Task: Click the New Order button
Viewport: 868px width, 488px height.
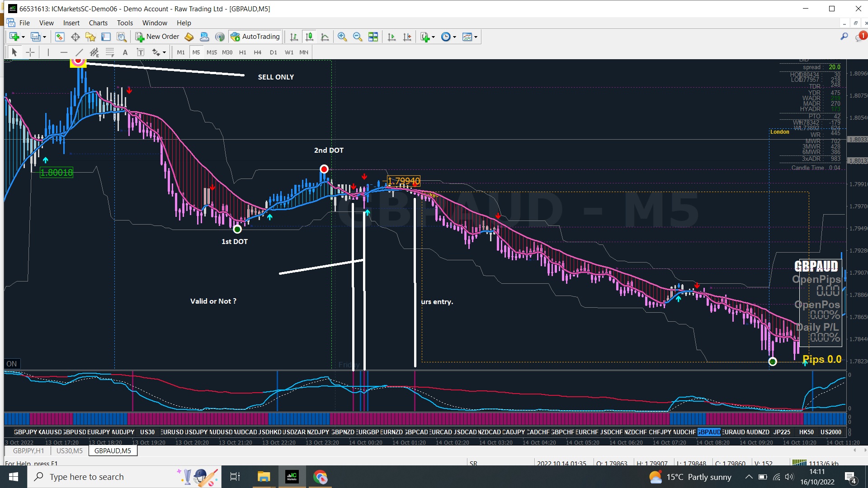Action: coord(157,37)
